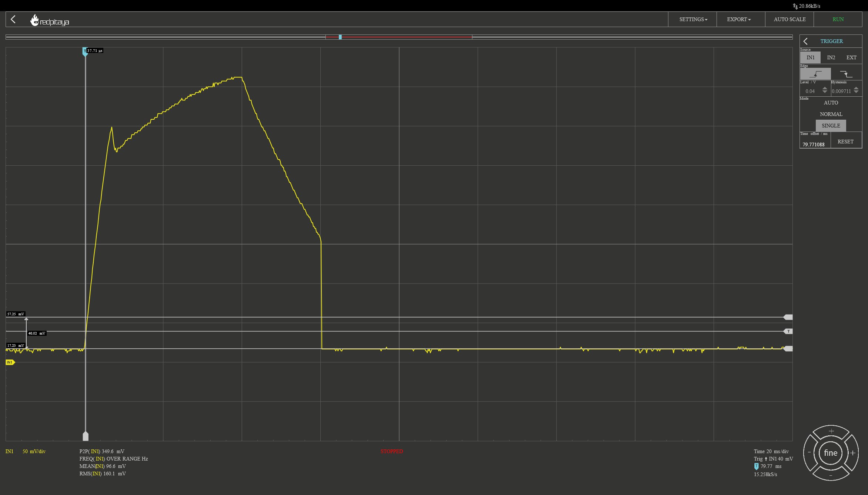Viewport: 868px width, 495px height.
Task: Click the 40.02 mV delta label
Action: (x=37, y=333)
